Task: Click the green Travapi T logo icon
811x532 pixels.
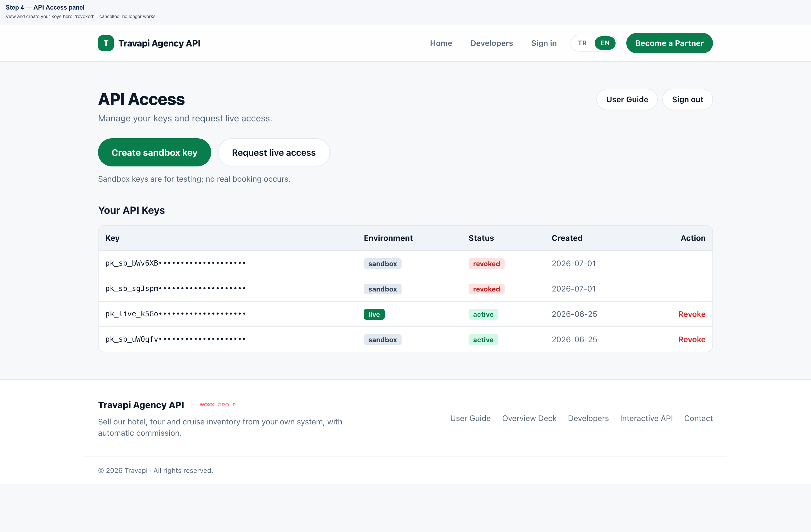Action: [x=106, y=43]
